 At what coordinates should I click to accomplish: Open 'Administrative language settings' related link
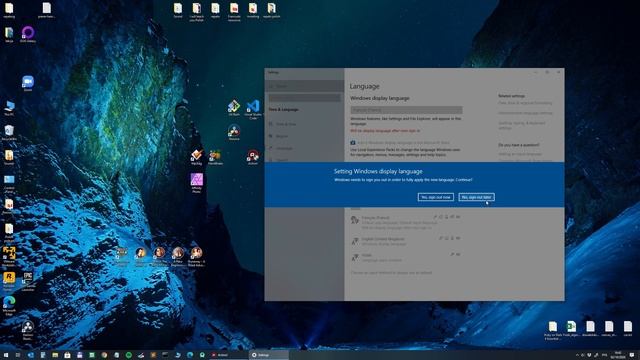525,113
